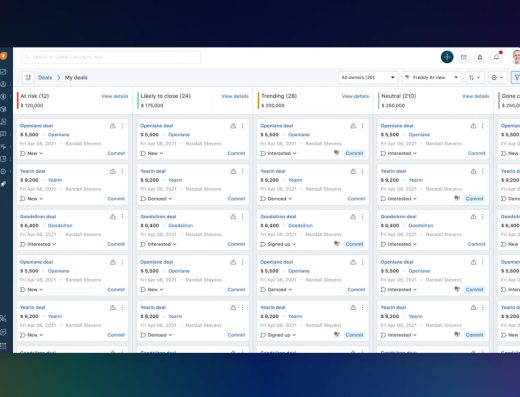Click Freddy icon on Neutral Openlane deal
520x397 pixels.
457,289
